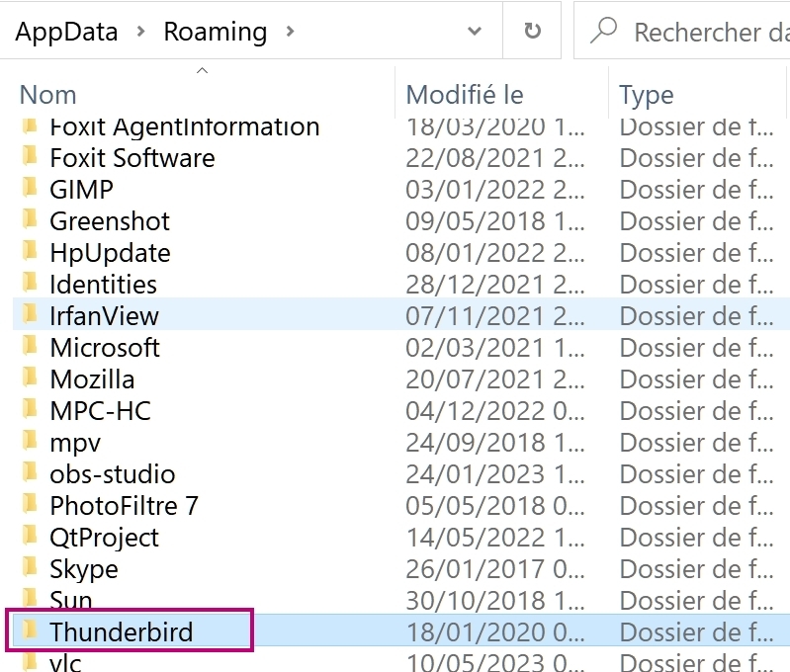
Task: Go to AppData in the breadcrumb
Action: pyautogui.click(x=66, y=32)
